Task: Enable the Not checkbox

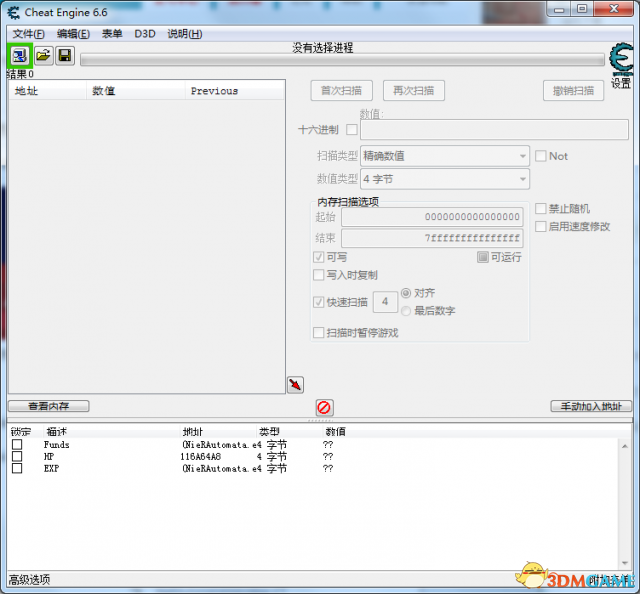Action: click(540, 156)
